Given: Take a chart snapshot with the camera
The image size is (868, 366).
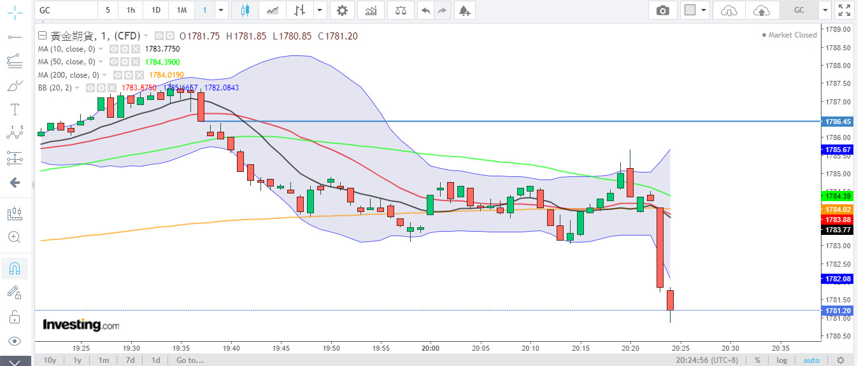Looking at the screenshot, I should pyautogui.click(x=663, y=10).
